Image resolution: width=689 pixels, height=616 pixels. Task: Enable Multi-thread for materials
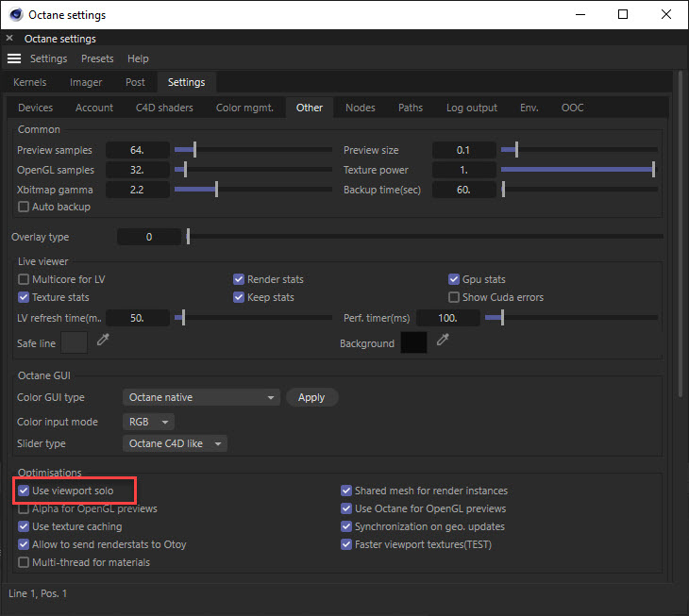coord(24,562)
